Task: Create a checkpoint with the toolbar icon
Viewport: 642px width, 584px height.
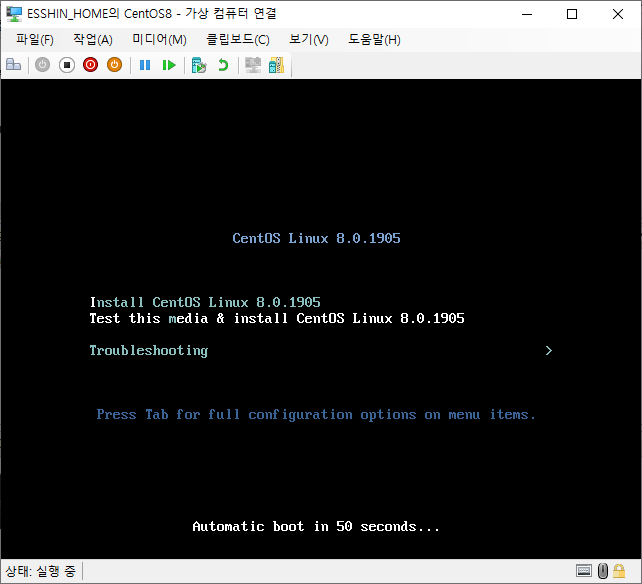Action: click(199, 65)
